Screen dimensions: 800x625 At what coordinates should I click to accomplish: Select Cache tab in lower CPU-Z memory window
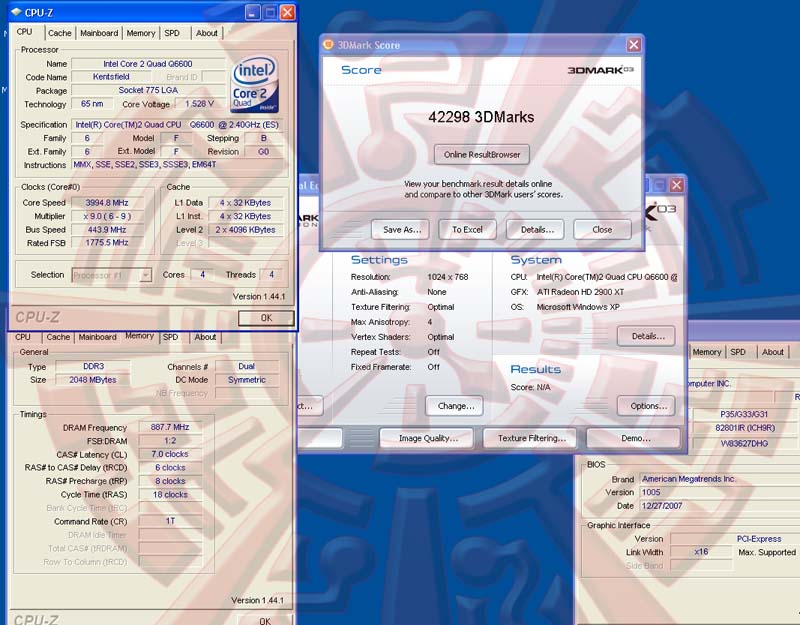[58, 337]
